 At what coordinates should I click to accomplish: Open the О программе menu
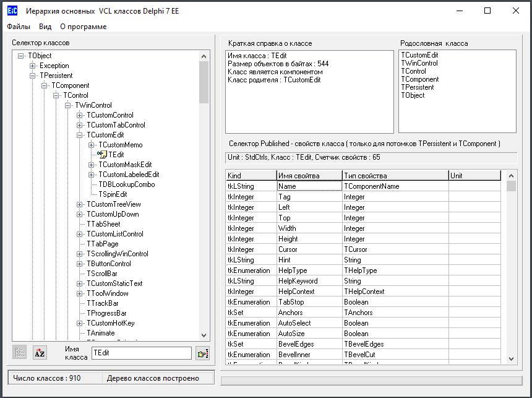pyautogui.click(x=83, y=27)
